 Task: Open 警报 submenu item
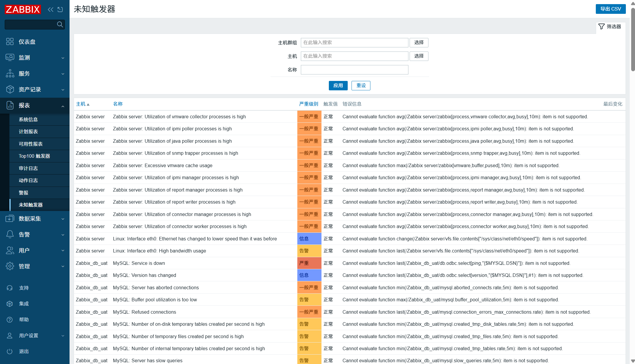click(39, 193)
